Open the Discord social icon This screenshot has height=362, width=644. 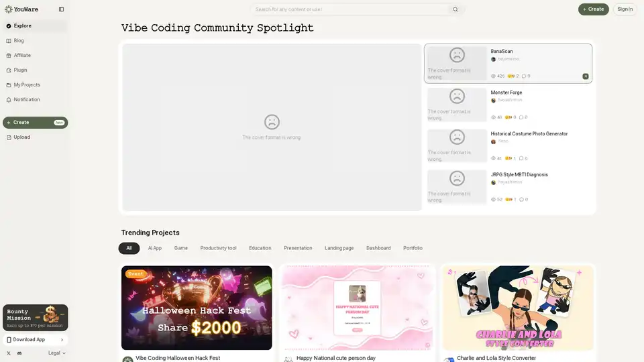coord(19,353)
